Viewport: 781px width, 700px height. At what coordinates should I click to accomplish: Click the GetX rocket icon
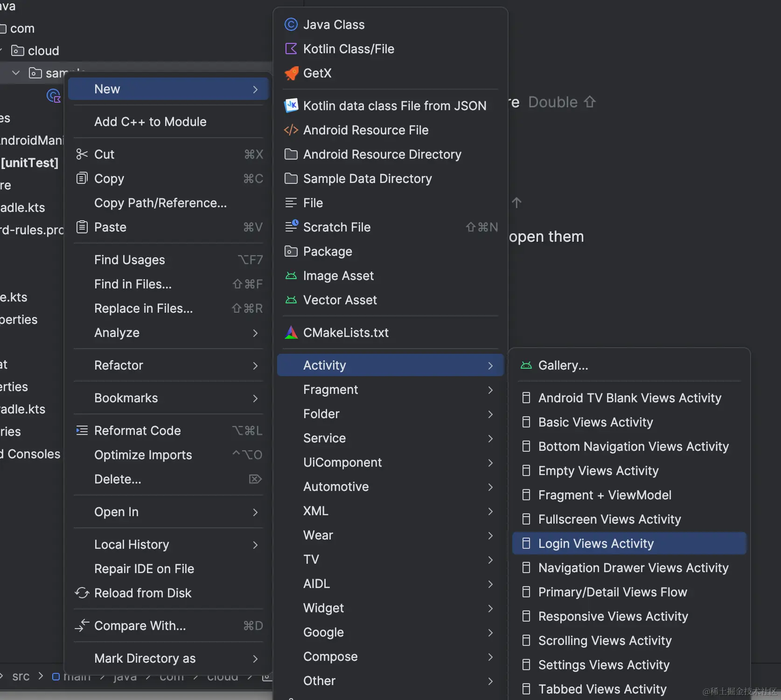[292, 73]
